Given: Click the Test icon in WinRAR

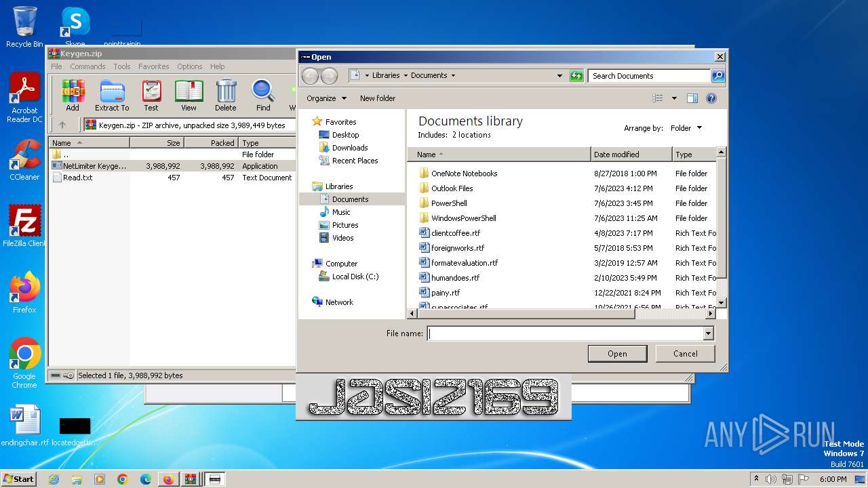Looking at the screenshot, I should (x=151, y=95).
